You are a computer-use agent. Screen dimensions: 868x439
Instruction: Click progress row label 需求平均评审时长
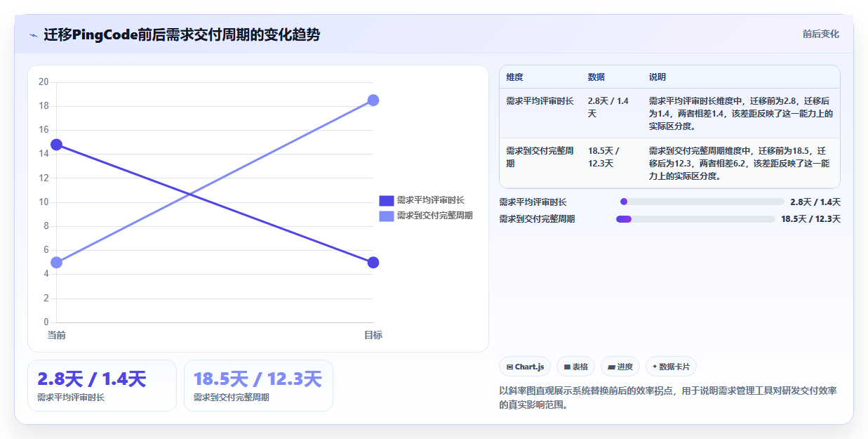(x=533, y=202)
